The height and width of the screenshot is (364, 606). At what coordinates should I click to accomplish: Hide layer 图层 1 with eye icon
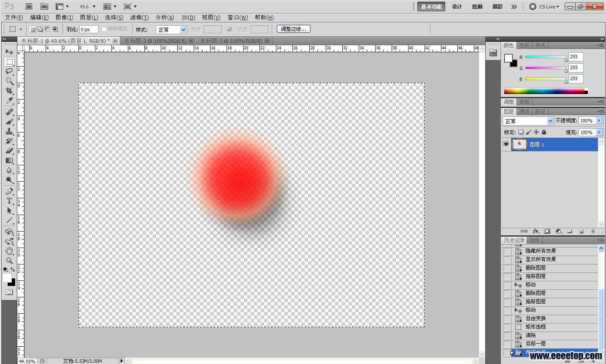[506, 144]
